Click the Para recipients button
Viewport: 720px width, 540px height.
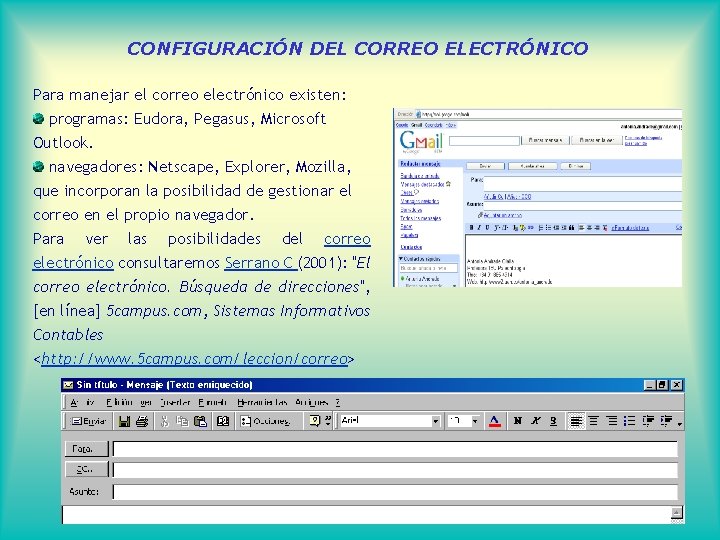coord(86,449)
